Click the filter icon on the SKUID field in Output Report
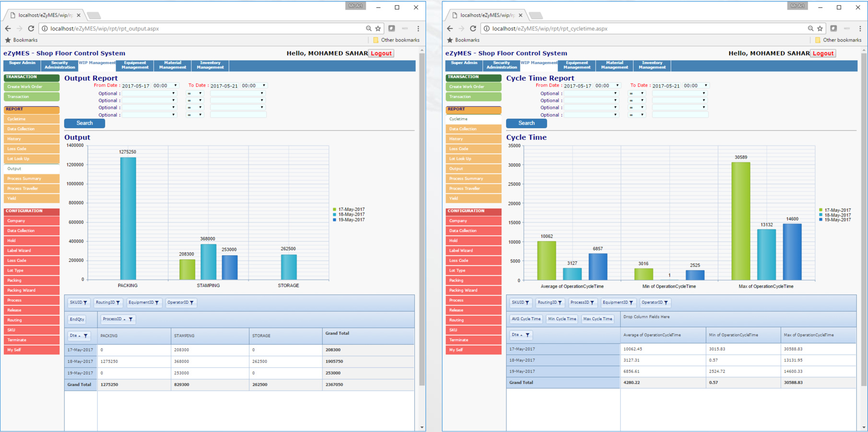The height and width of the screenshot is (432, 868). 85,303
